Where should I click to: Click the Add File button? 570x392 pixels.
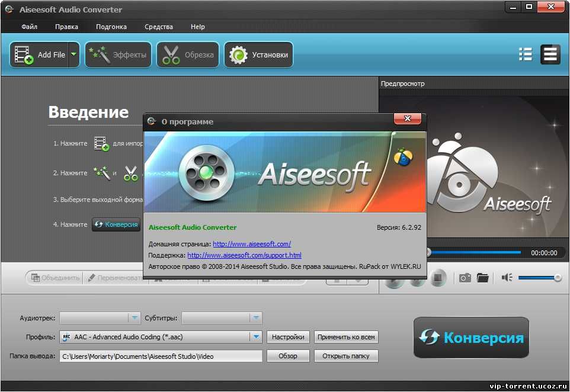pyautogui.click(x=39, y=55)
